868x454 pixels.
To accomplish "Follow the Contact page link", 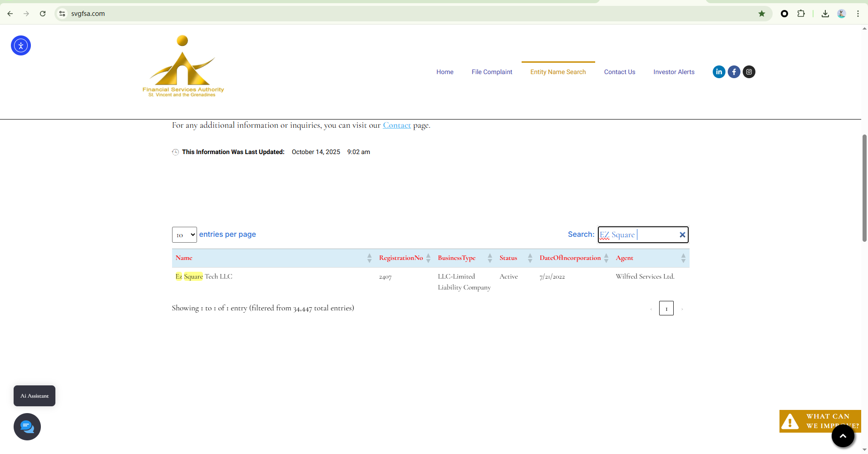I will [396, 125].
